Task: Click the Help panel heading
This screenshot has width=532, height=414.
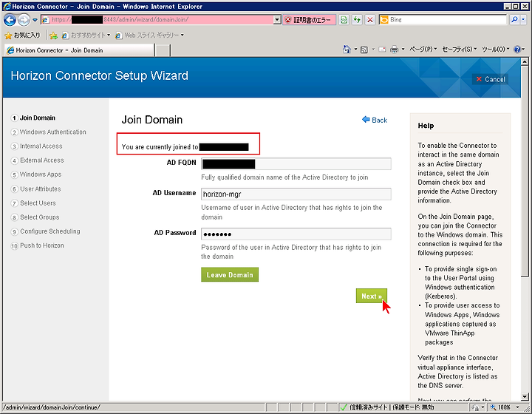Action: 426,126
